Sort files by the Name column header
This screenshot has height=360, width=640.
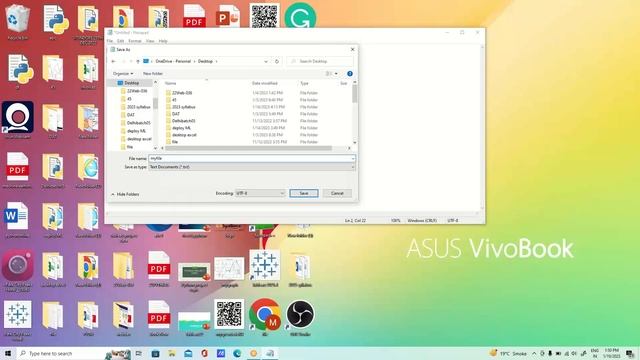[171, 83]
